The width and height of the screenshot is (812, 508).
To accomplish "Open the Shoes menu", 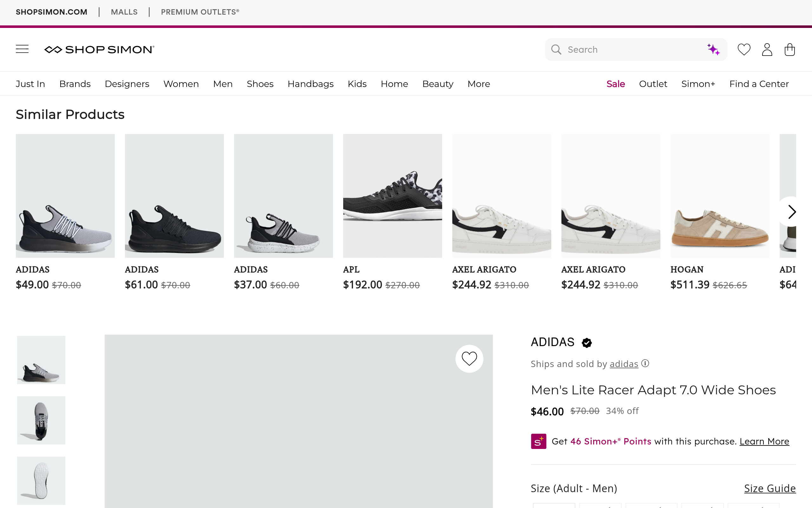I will pyautogui.click(x=260, y=84).
